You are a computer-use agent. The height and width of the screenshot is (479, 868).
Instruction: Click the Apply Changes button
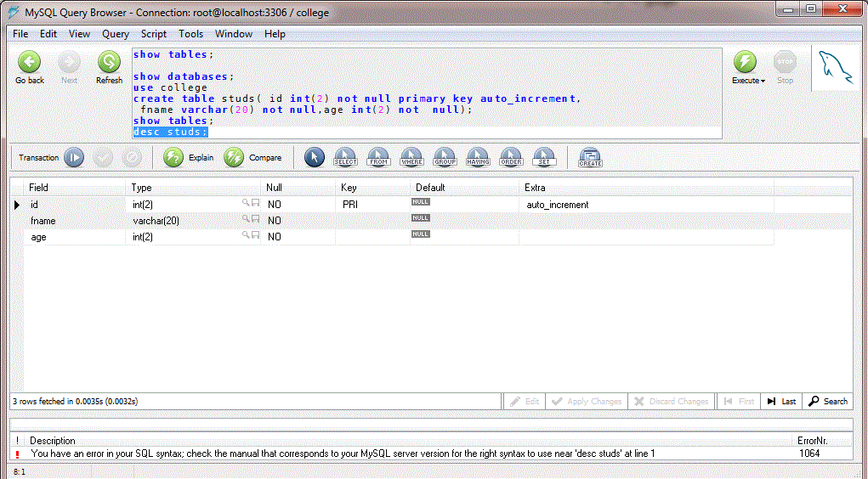click(x=587, y=402)
